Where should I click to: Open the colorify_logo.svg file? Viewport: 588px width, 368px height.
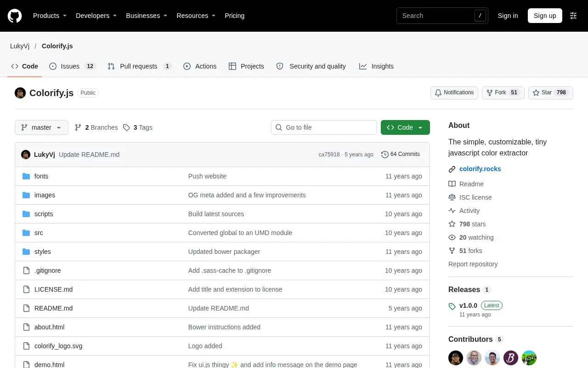click(58, 346)
